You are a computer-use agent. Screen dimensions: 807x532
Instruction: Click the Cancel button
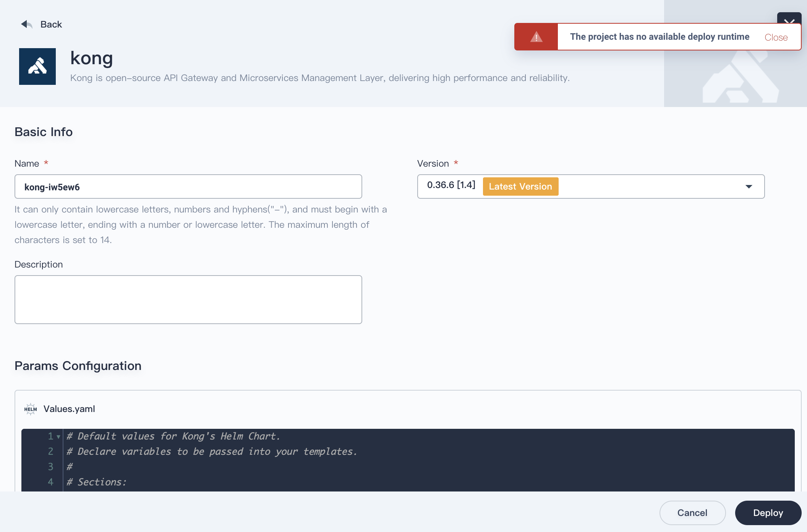click(x=692, y=513)
